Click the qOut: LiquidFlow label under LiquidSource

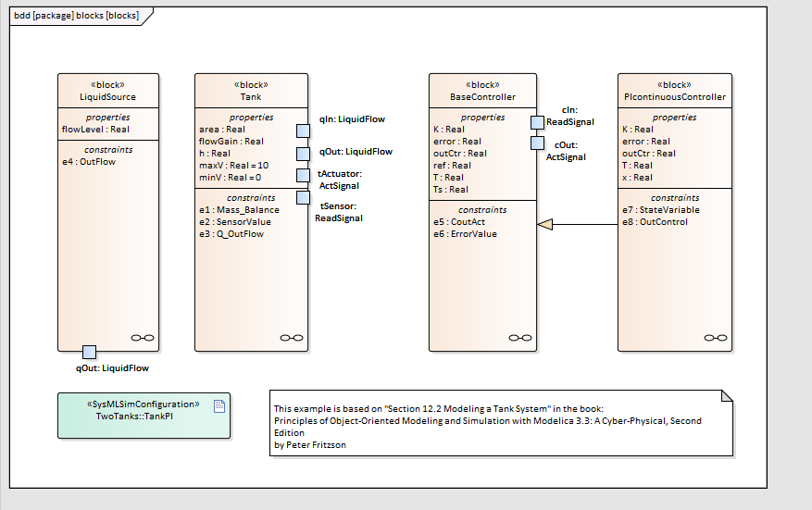(112, 368)
